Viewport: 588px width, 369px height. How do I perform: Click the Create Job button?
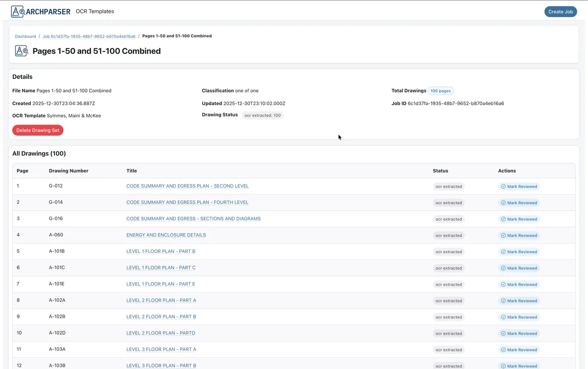(x=561, y=12)
